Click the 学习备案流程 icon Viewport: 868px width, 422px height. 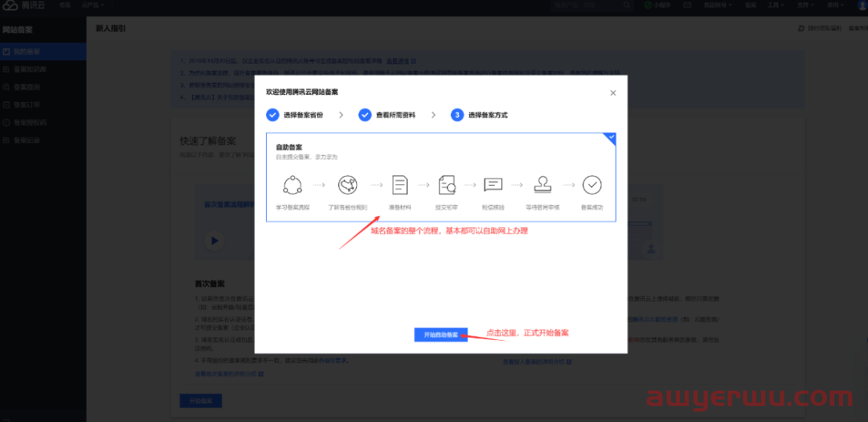(293, 185)
